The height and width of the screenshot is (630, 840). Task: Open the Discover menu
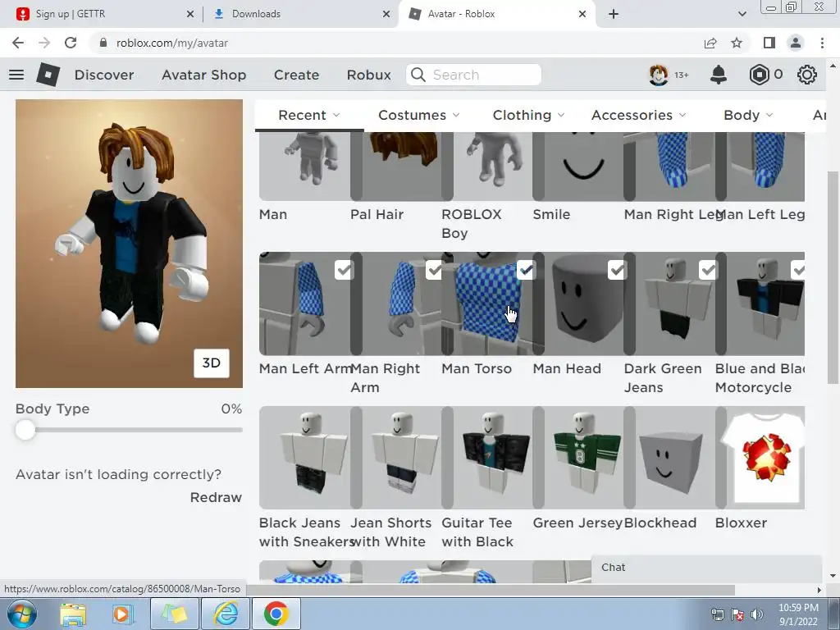pos(104,75)
